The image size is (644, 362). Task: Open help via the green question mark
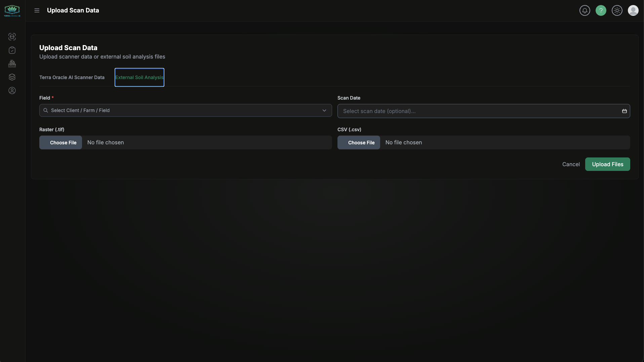coord(601,10)
